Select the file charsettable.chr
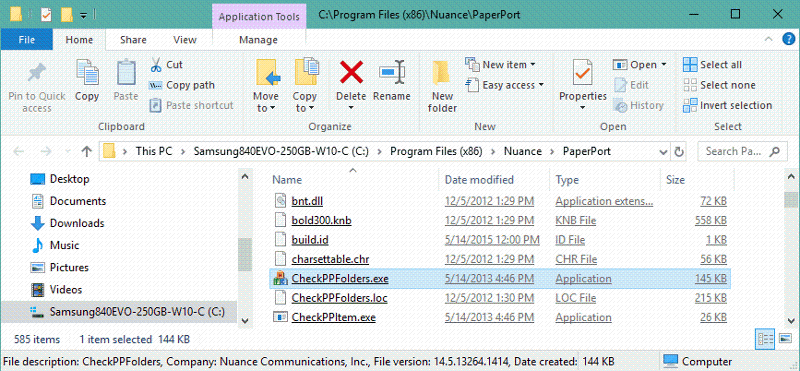Viewport: 800px width, 371px height. pyautogui.click(x=330, y=259)
